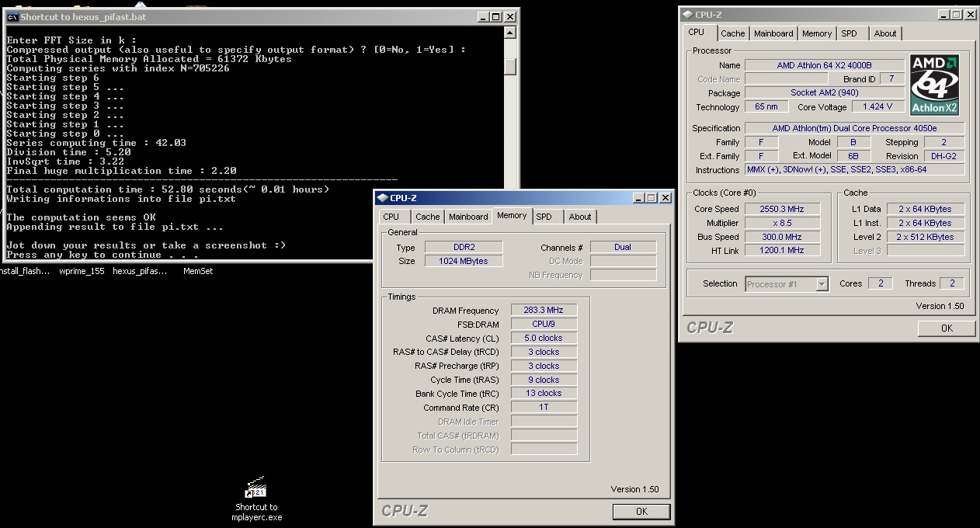This screenshot has width=980, height=528.
Task: Click the Instructions field MMX, 3DNow!, SSE
Action: tap(854, 170)
